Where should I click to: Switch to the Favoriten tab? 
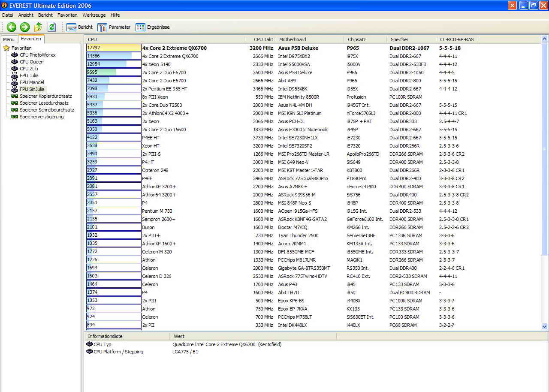point(31,39)
